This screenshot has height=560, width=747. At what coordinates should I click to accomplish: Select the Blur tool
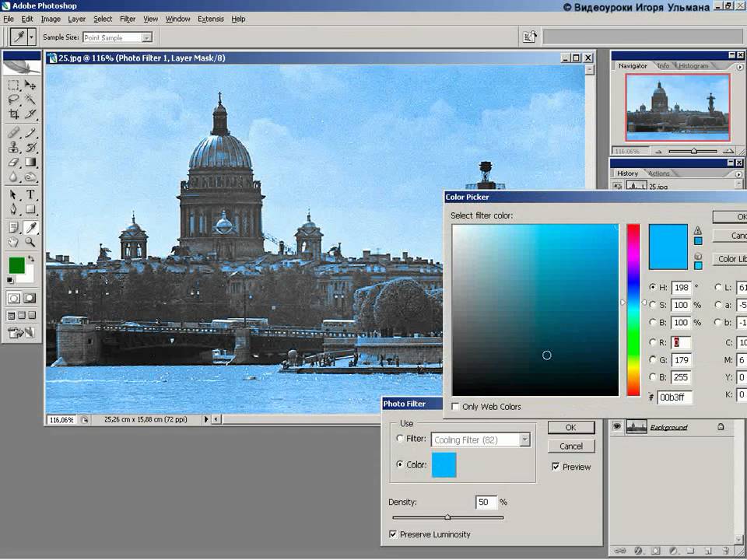click(13, 177)
